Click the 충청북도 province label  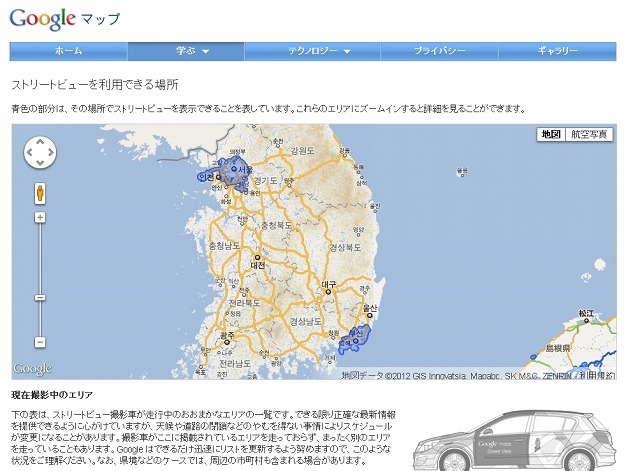[x=277, y=225]
